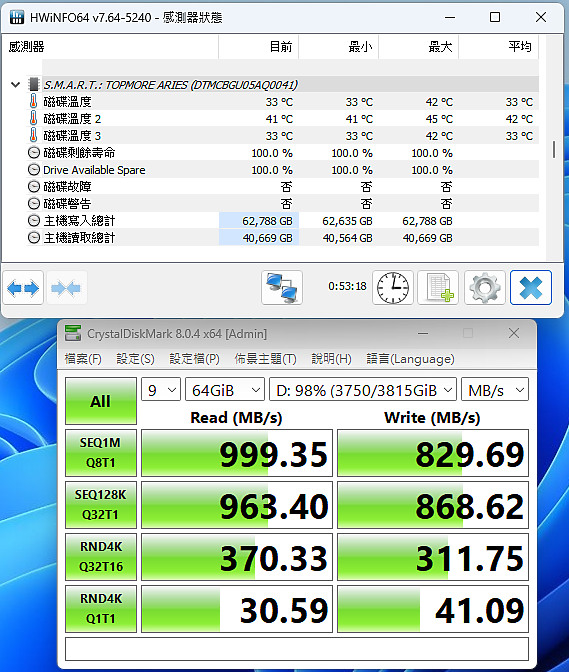This screenshot has height=672, width=569.
Task: Open the 說明(H) menu
Action: 331,359
